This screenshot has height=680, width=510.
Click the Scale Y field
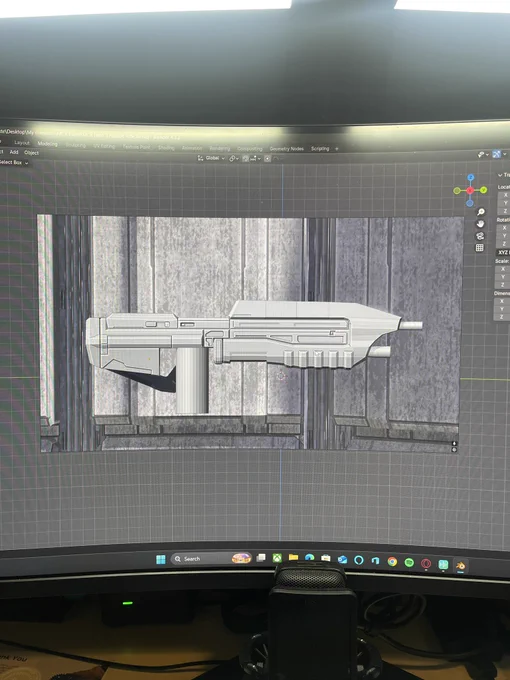point(502,277)
